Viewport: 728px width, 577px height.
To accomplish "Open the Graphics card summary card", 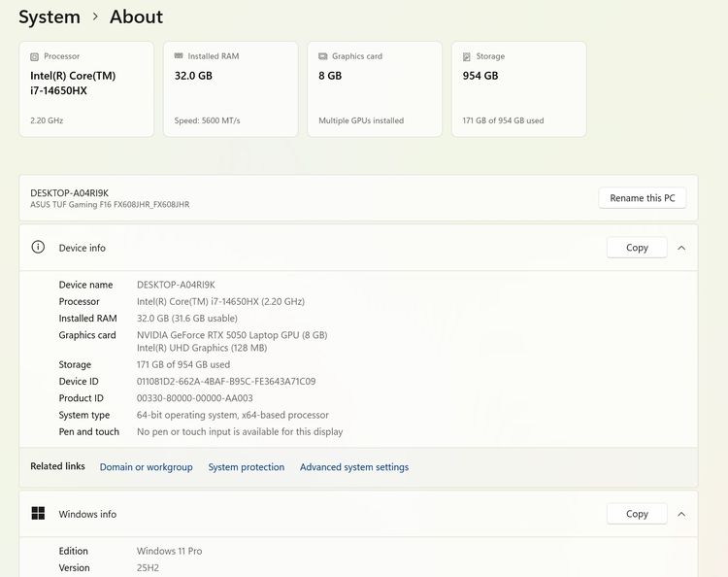I will click(x=375, y=89).
